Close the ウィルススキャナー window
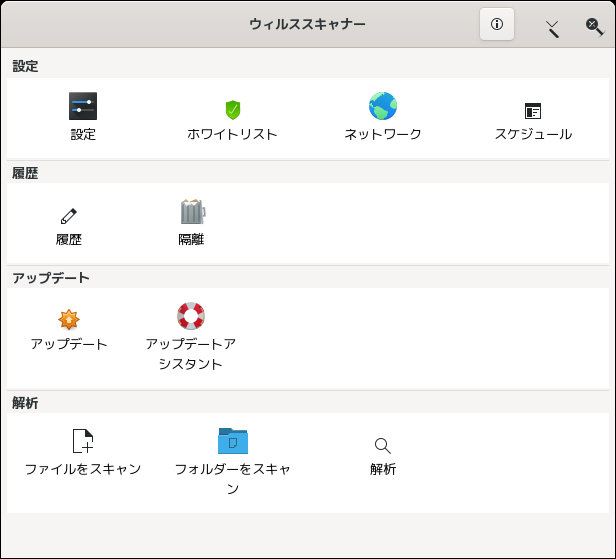616x559 pixels. (594, 27)
